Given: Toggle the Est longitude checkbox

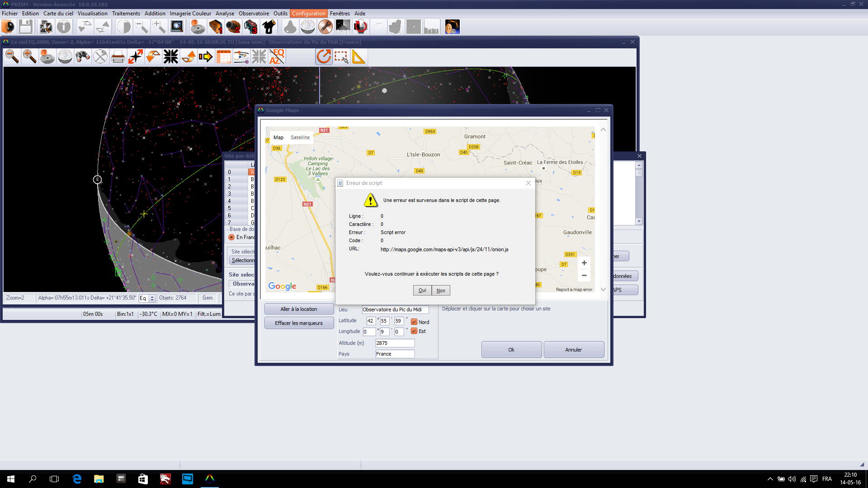Looking at the screenshot, I should (x=414, y=331).
